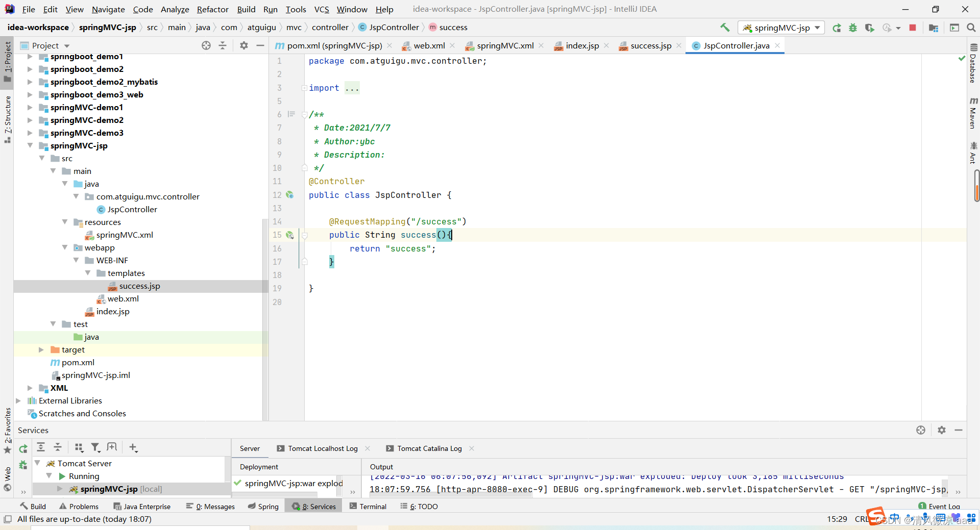Click the debug-rerun icon in Services sidebar
980x530 pixels.
coord(23,465)
